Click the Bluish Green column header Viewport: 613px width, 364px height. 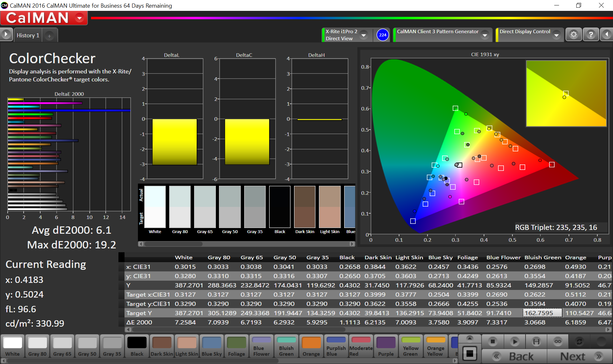(543, 257)
